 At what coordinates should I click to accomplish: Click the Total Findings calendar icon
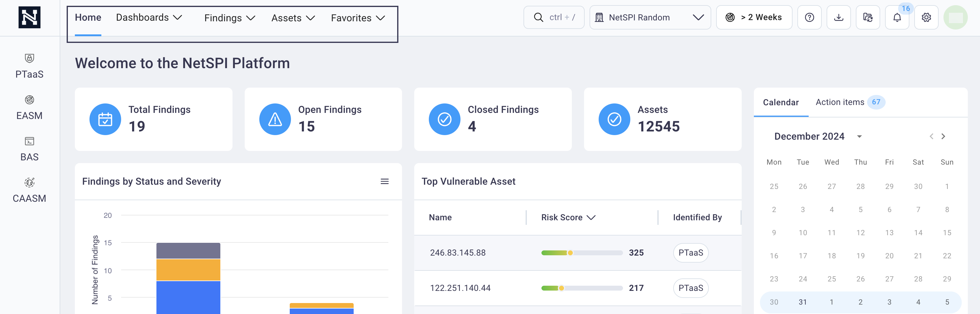point(105,119)
